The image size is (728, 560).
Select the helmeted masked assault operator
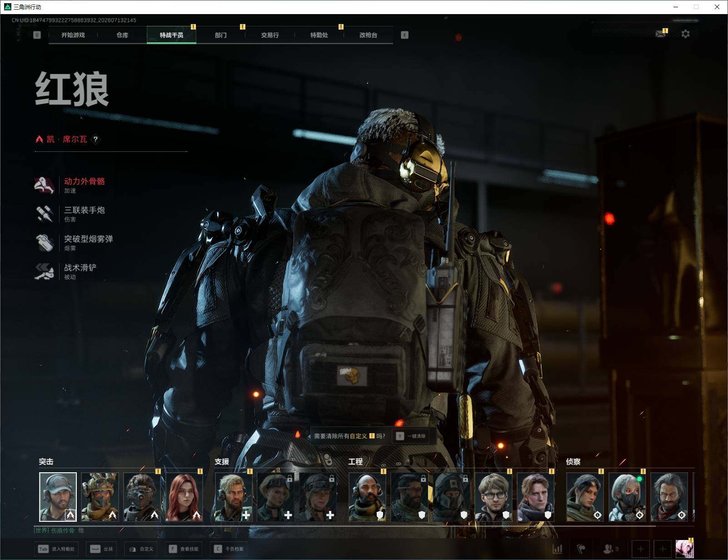click(x=100, y=497)
